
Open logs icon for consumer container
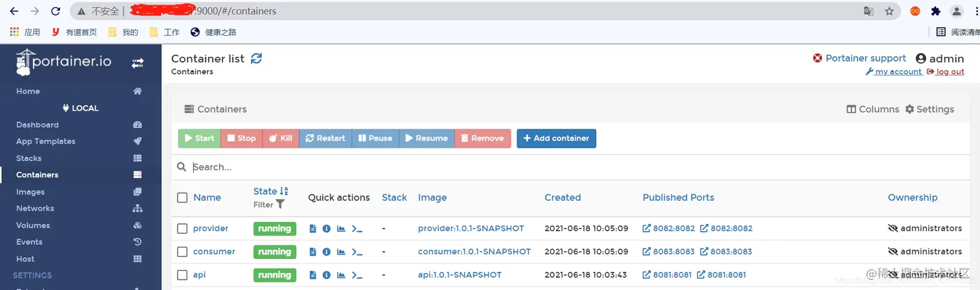[x=313, y=252]
